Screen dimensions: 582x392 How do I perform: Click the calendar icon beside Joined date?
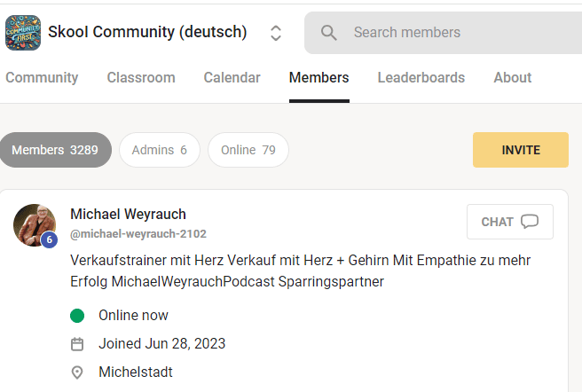77,344
